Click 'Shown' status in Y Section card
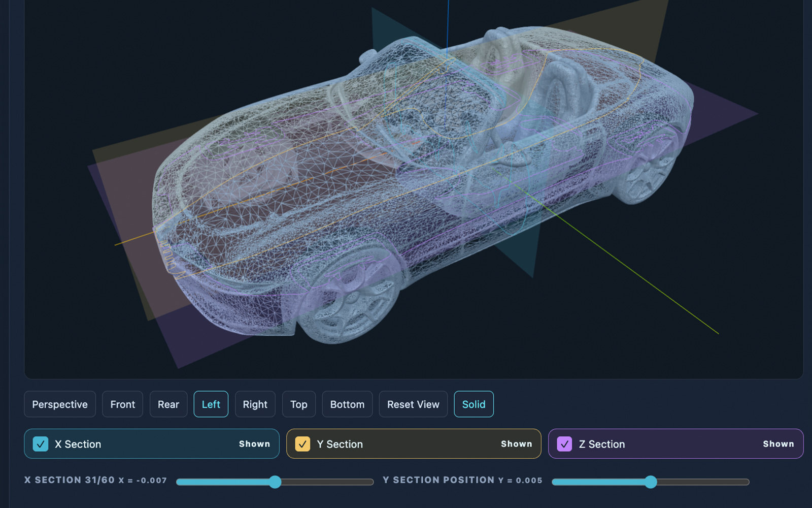This screenshot has height=508, width=812. (x=516, y=444)
